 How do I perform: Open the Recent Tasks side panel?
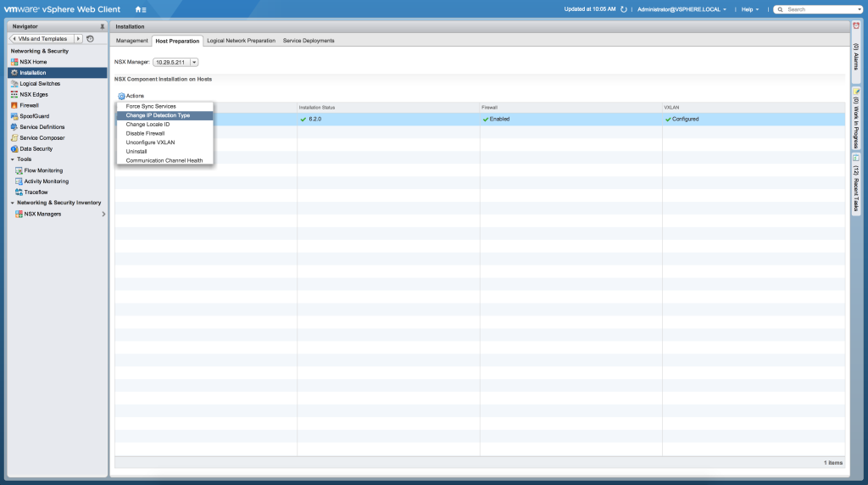[x=856, y=184]
